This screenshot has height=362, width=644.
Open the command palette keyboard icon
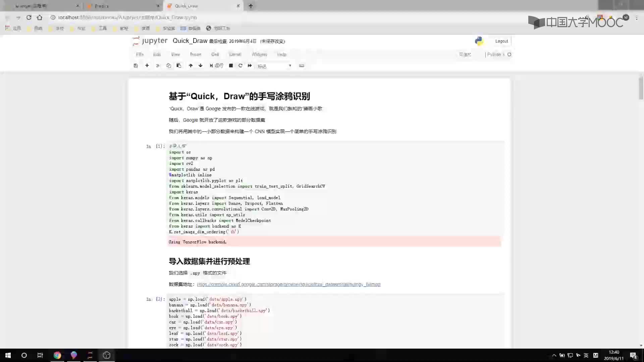tap(302, 66)
